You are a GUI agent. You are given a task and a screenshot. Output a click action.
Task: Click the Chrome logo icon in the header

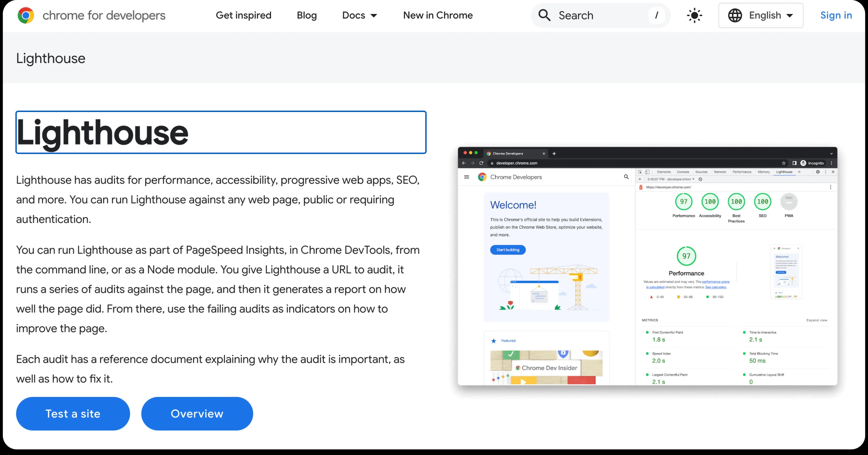(26, 16)
